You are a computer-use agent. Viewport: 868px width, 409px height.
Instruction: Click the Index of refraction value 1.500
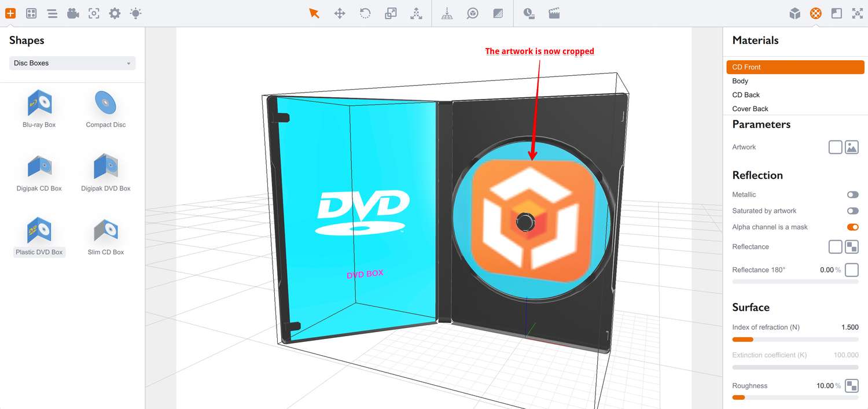[x=849, y=327]
